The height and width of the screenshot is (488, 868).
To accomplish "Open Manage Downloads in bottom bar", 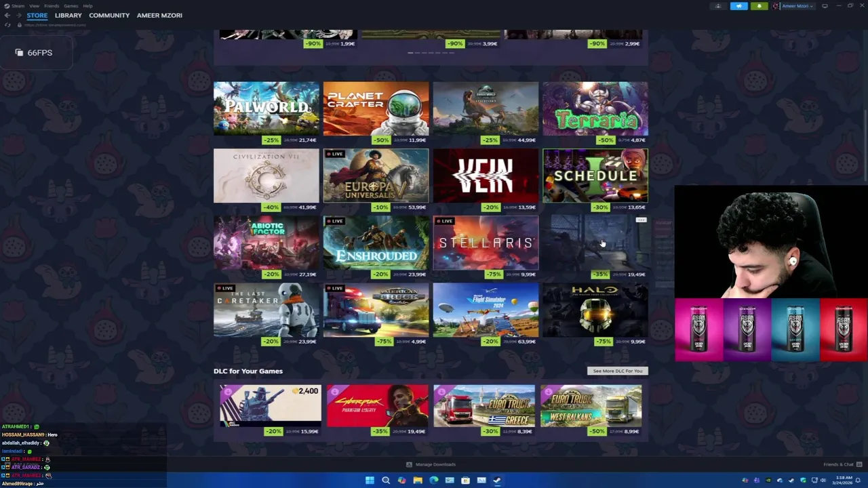I will click(431, 464).
